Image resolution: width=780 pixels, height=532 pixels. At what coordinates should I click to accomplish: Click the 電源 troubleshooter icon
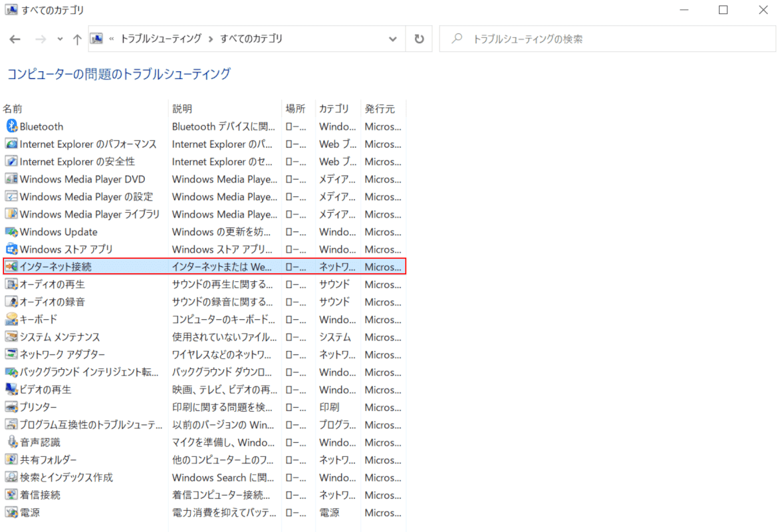click(11, 512)
